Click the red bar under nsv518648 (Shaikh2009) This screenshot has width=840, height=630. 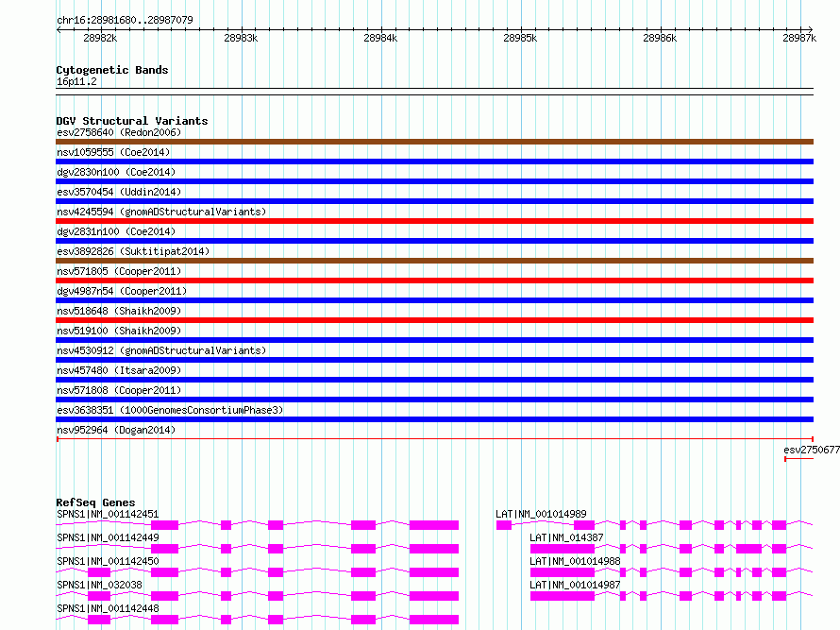coord(434,320)
